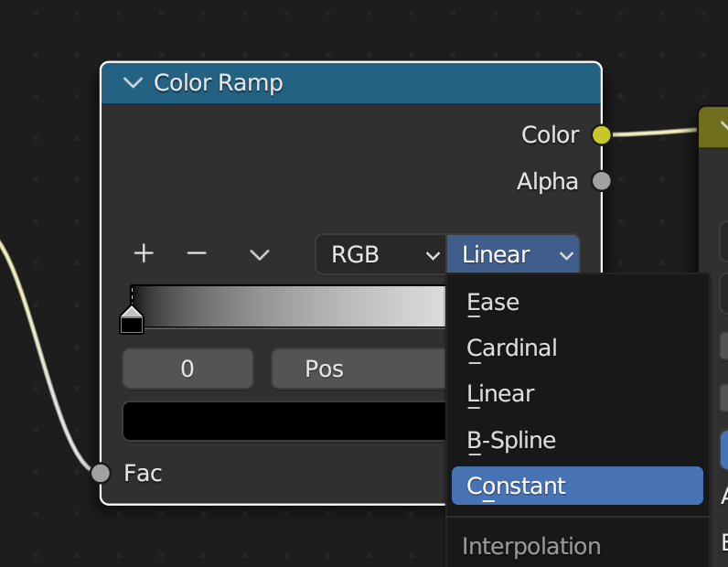Choose Ease from the interpolation list

(x=493, y=302)
